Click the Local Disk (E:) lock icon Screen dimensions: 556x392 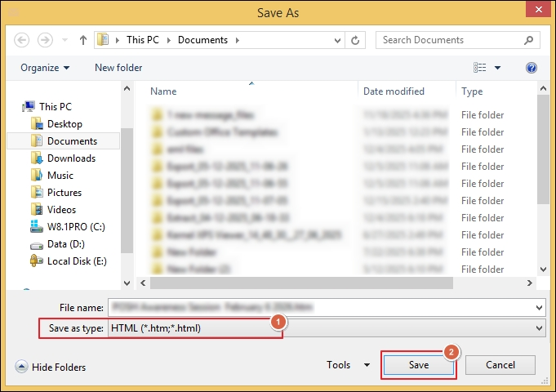tap(37, 261)
